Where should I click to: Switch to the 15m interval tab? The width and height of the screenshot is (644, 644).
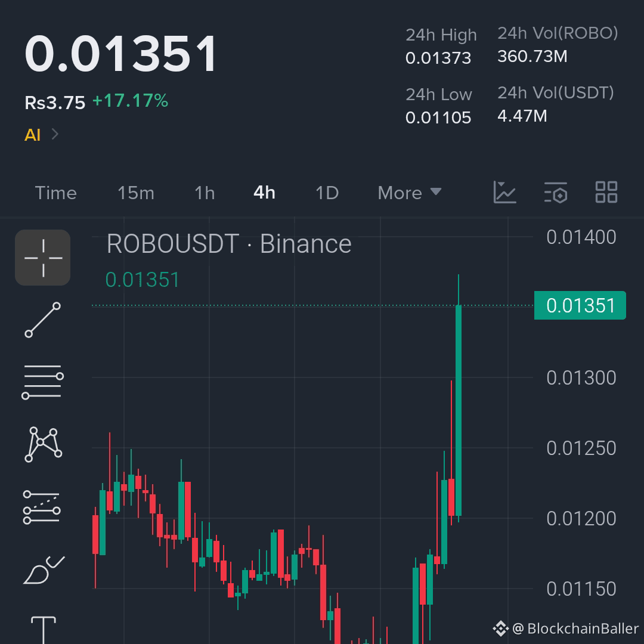[x=136, y=193]
